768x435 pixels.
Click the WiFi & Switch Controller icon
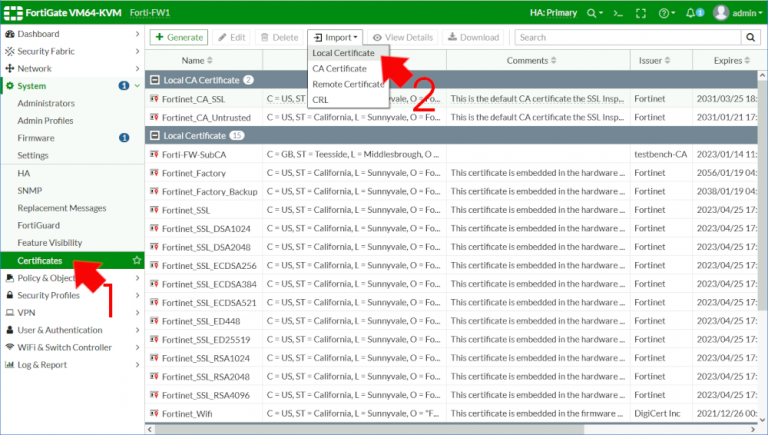[x=9, y=347]
